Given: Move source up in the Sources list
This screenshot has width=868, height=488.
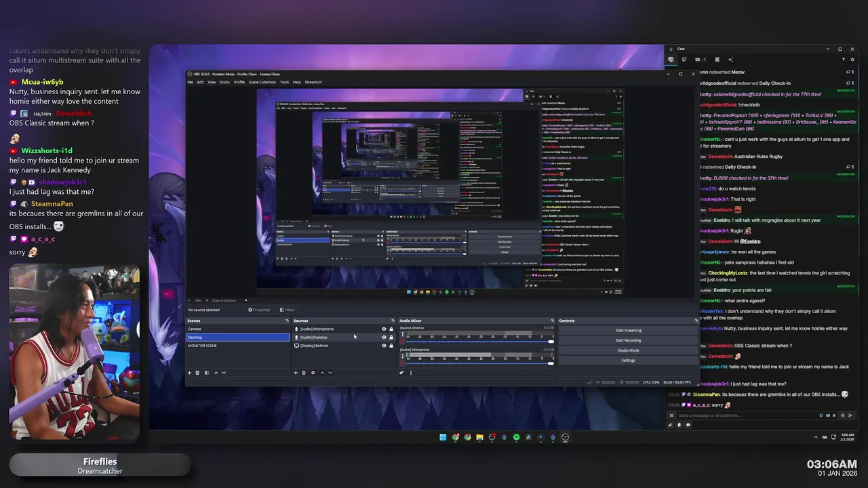Looking at the screenshot, I should (x=322, y=373).
